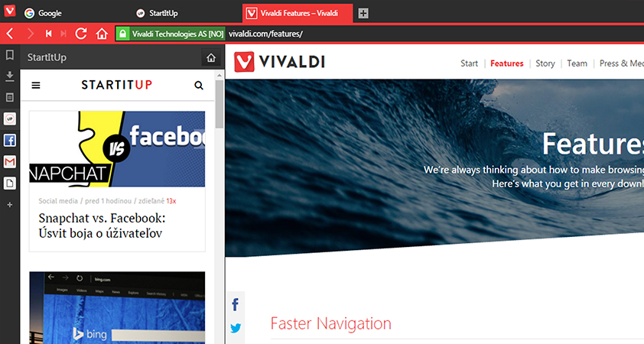Open the Bookmarks panel
Viewport: 644px width, 344px height.
coord(10,55)
